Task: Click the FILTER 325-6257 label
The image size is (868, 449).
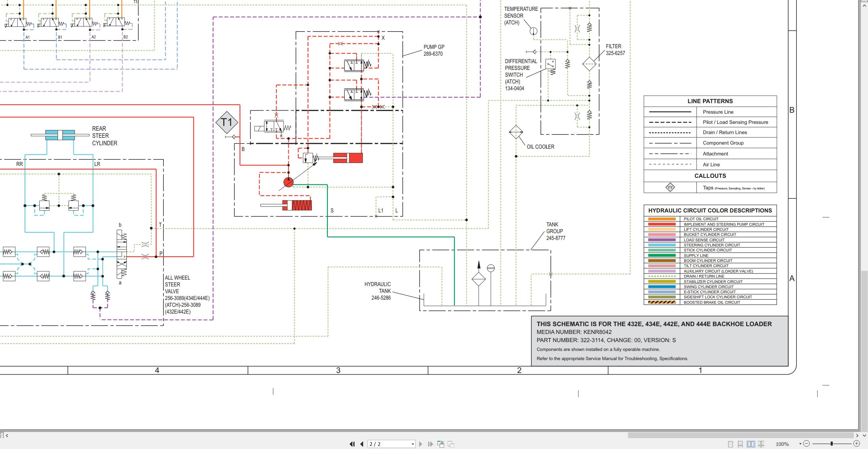Action: click(x=615, y=50)
